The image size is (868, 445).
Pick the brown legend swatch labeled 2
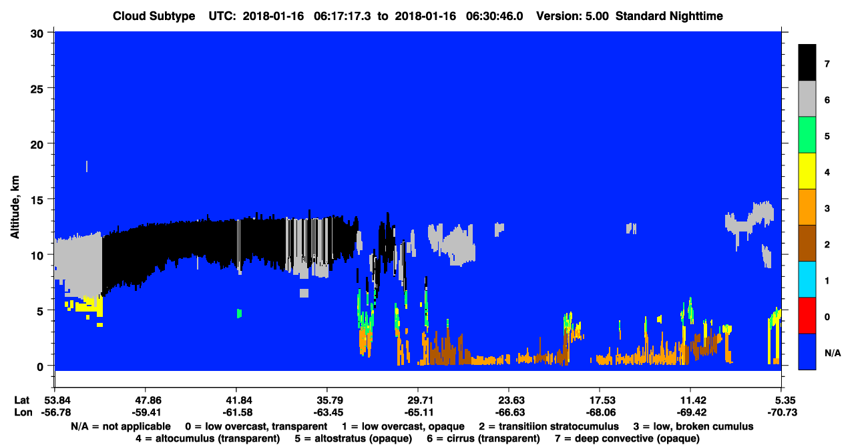pos(807,243)
